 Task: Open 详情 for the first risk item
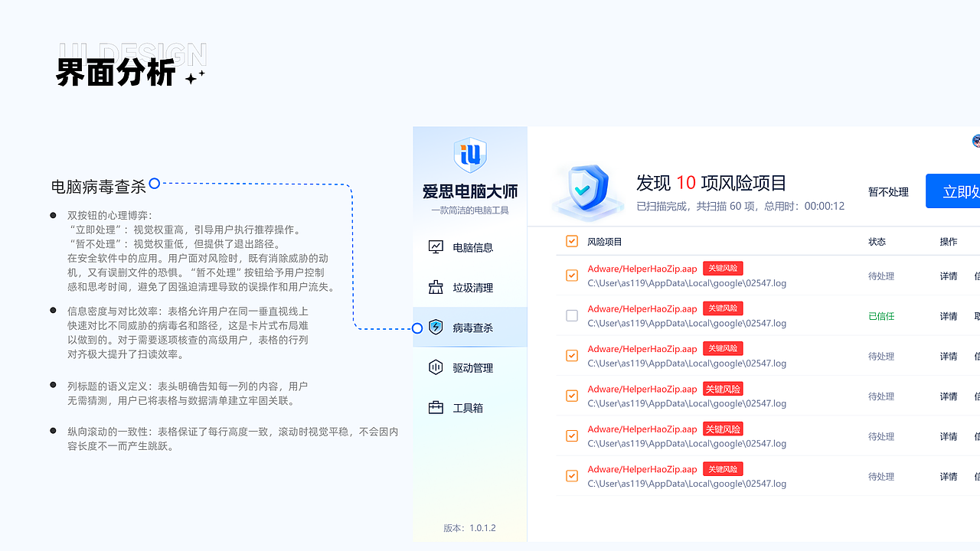click(x=948, y=275)
